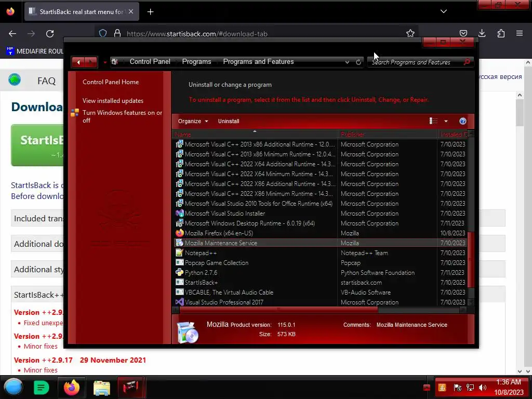Click the site padlock security icon

(117, 33)
